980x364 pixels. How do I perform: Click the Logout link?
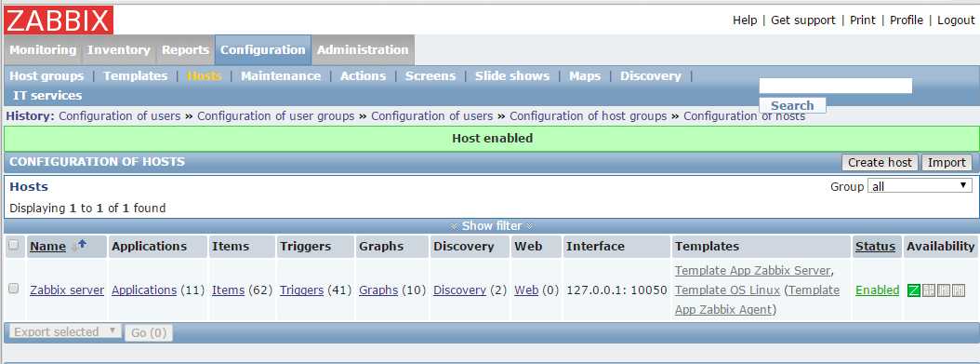coord(956,20)
